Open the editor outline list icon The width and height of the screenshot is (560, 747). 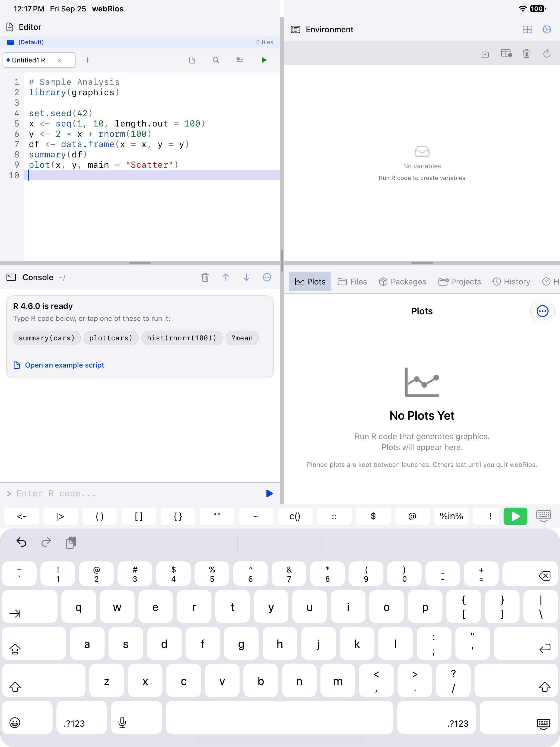point(240,60)
